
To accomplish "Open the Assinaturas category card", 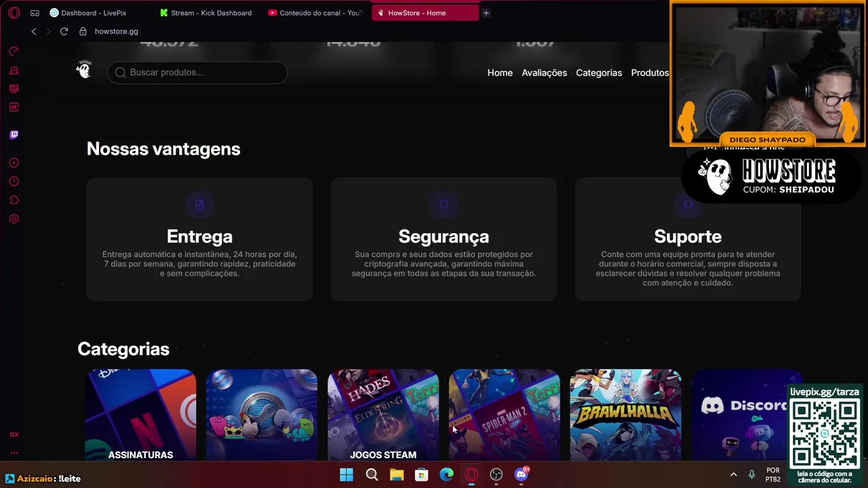I will [140, 415].
